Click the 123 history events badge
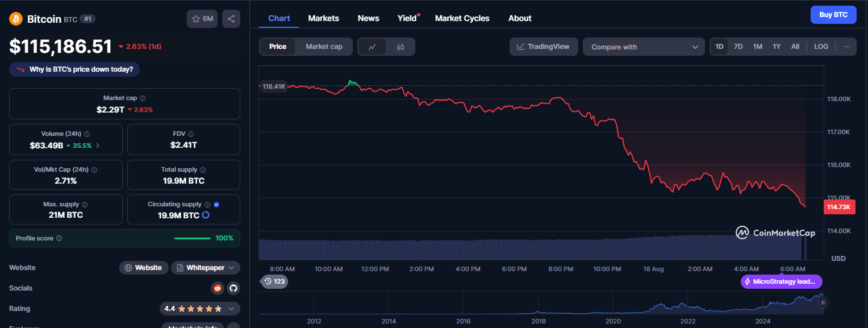The image size is (868, 328). click(274, 281)
